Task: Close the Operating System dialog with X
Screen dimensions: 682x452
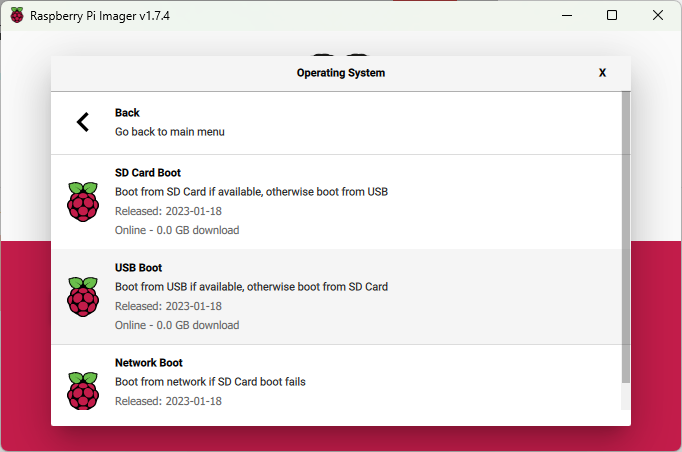Action: click(602, 73)
